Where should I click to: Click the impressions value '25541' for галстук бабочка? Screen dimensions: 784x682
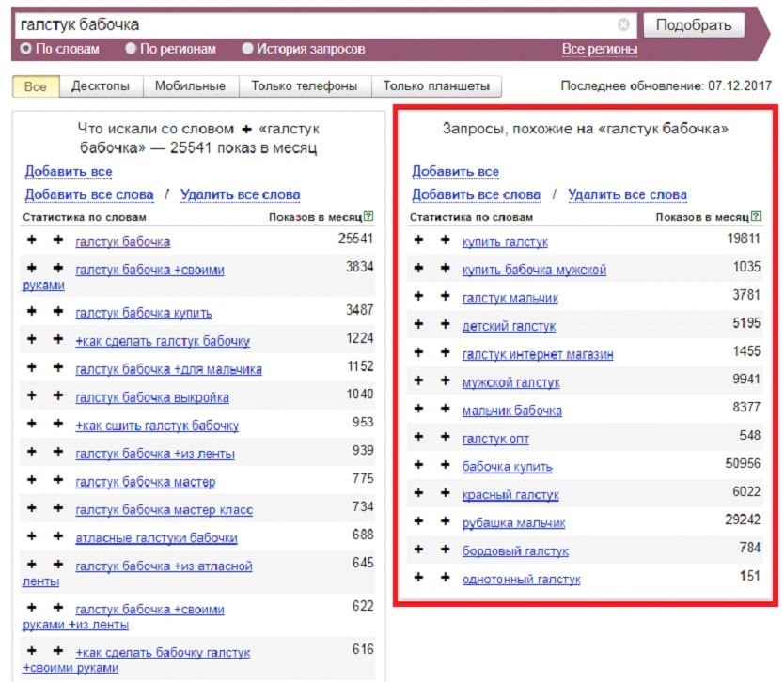click(355, 239)
